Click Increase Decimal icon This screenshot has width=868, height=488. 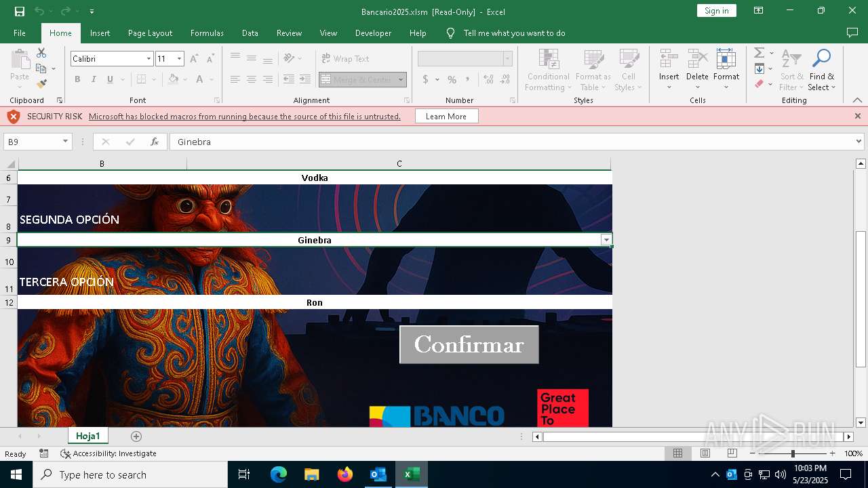488,79
